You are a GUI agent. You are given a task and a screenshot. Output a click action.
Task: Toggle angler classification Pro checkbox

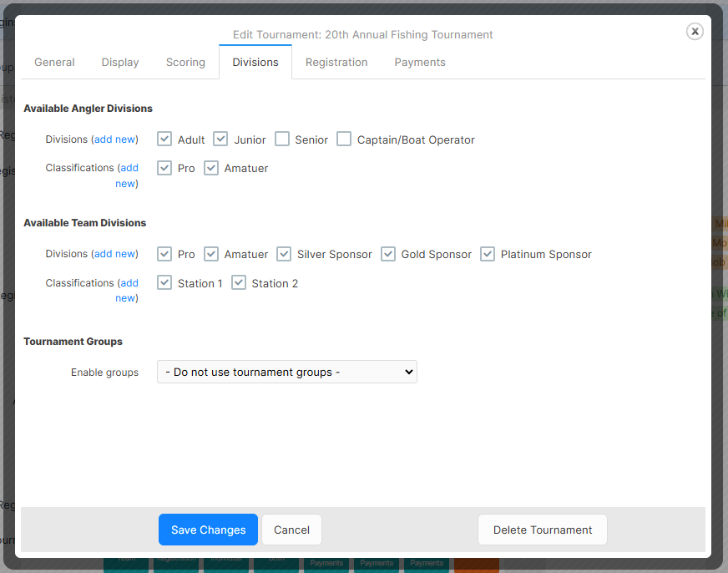pos(164,168)
